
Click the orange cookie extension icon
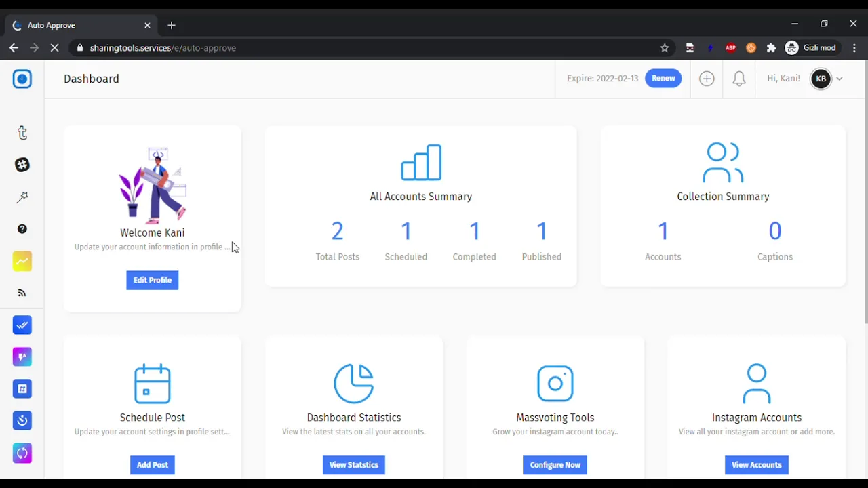point(751,48)
